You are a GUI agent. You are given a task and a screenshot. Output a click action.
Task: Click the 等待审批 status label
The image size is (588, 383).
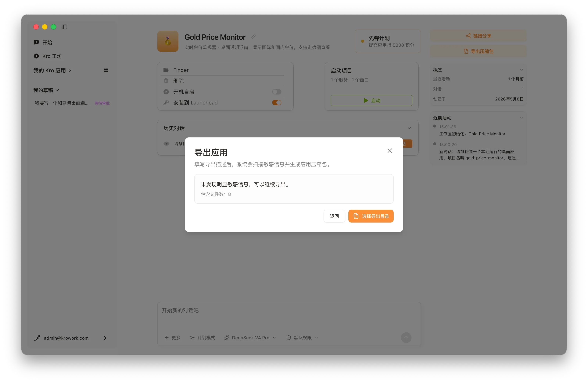click(102, 103)
